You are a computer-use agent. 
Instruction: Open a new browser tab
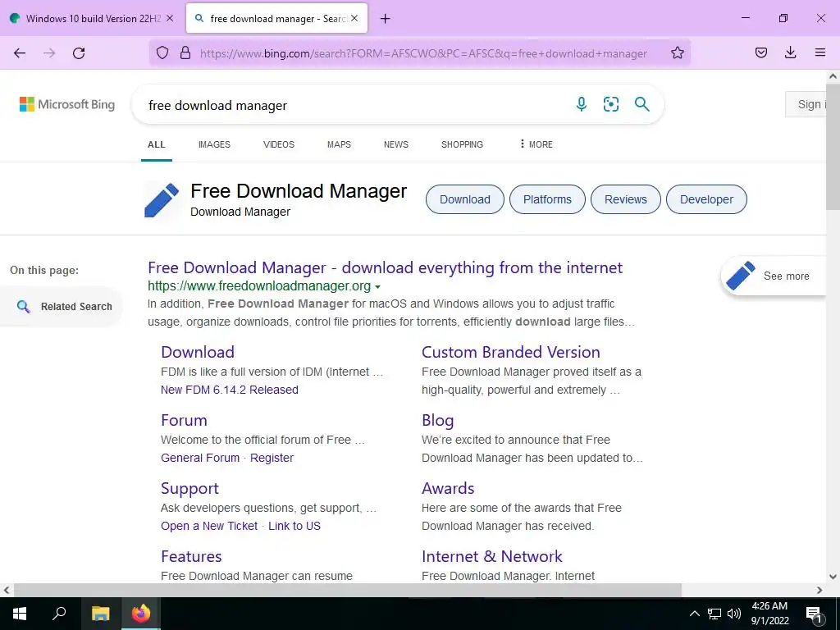pyautogui.click(x=386, y=19)
